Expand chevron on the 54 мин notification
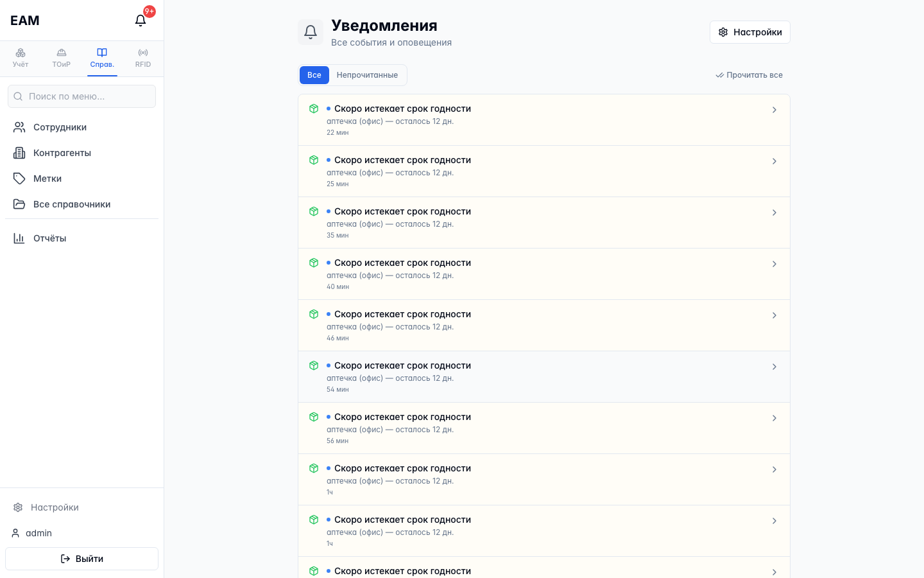924x578 pixels. pos(774,367)
